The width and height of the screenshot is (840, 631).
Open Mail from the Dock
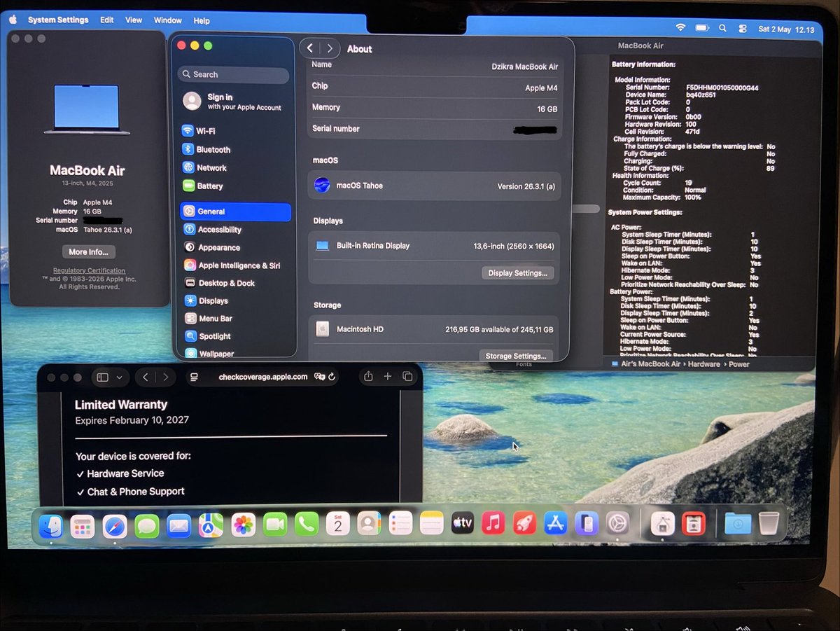[179, 525]
